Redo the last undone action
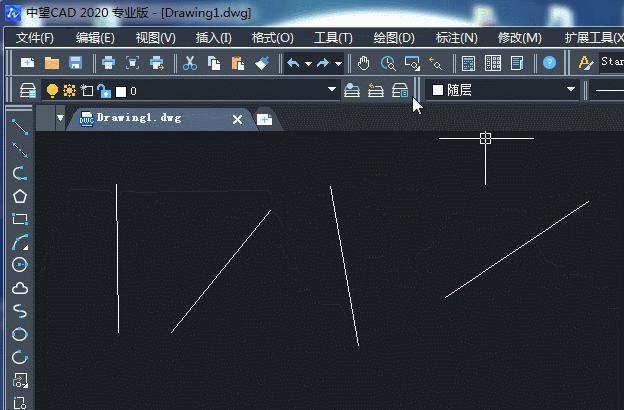Viewport: 624px width, 410px height. 323,63
